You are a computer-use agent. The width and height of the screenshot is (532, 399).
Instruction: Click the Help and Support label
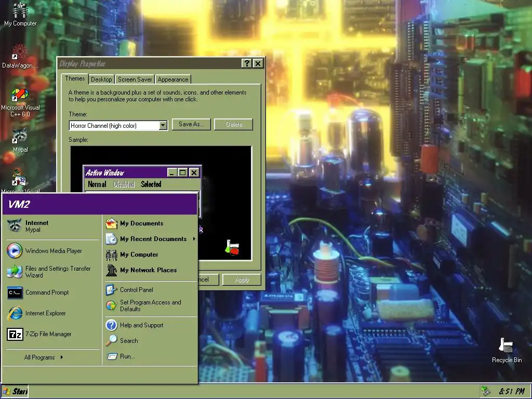click(x=141, y=325)
